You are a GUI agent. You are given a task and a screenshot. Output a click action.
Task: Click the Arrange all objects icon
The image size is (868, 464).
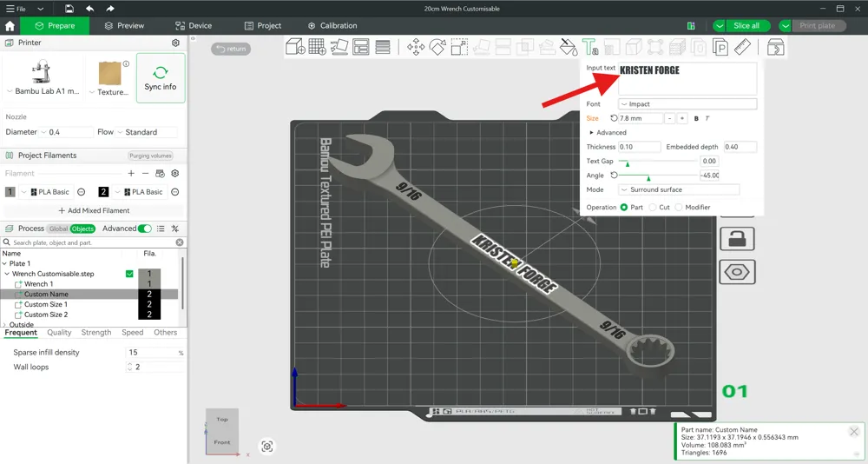tap(361, 47)
